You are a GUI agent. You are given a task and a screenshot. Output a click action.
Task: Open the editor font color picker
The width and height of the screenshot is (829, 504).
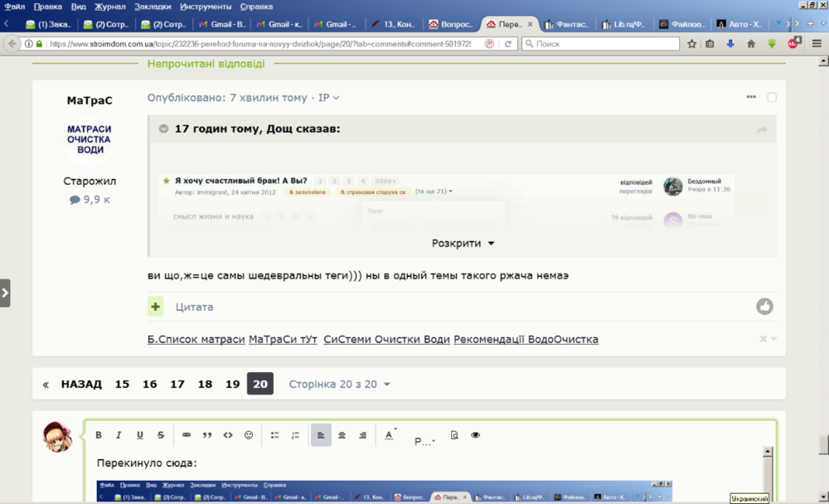tap(390, 435)
